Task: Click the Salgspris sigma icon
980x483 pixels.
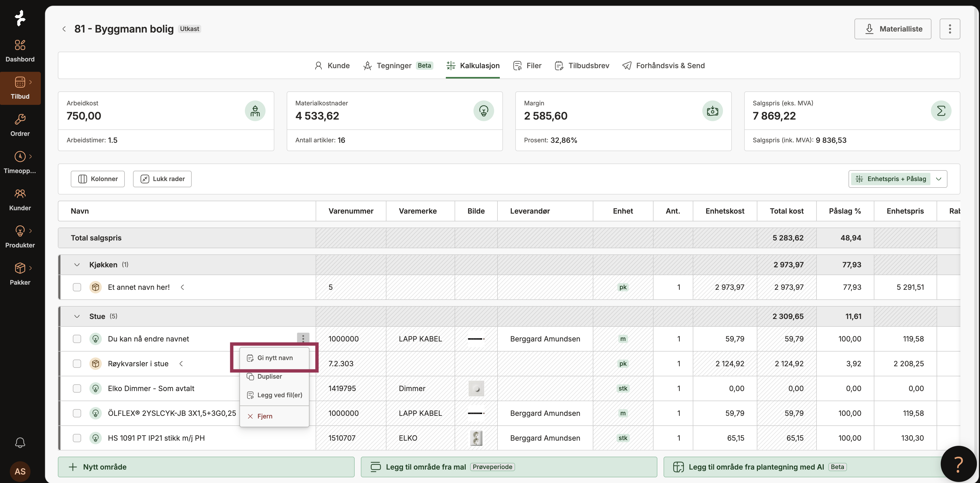Action: click(941, 111)
